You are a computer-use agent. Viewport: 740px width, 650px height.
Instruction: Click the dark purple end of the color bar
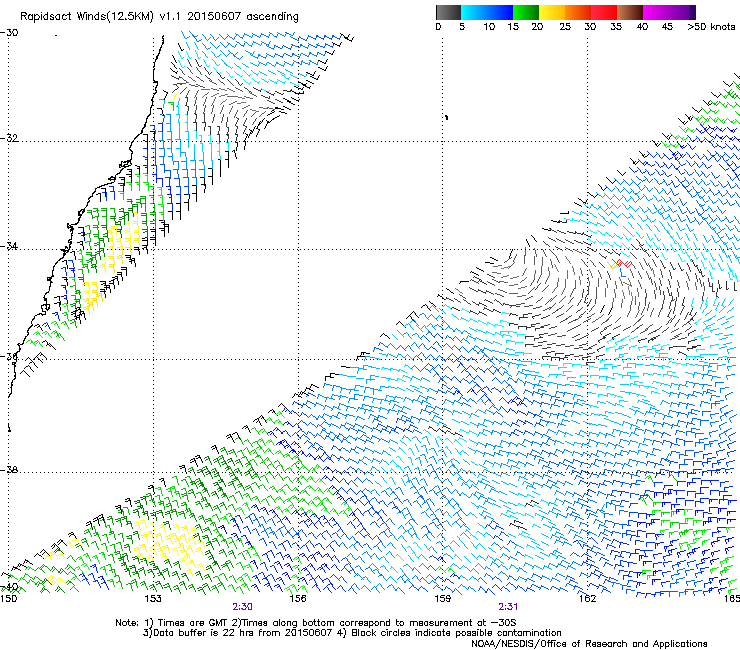coord(691,12)
